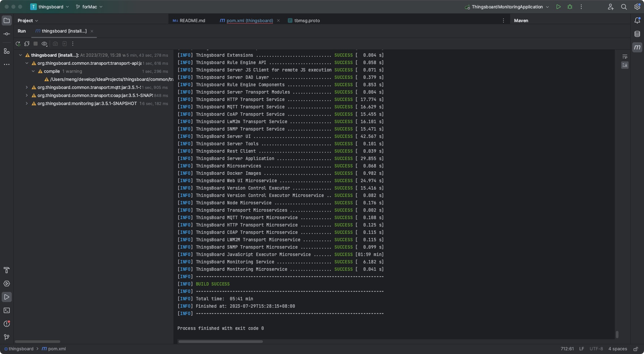
Task: Toggle the Maven sidebar button
Action: [637, 47]
